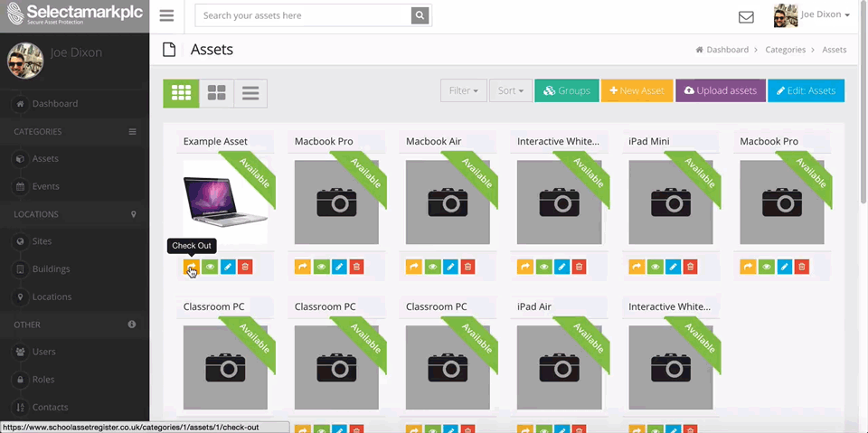868x433 pixels.
Task: Open Events in the sidebar
Action: coord(46,186)
